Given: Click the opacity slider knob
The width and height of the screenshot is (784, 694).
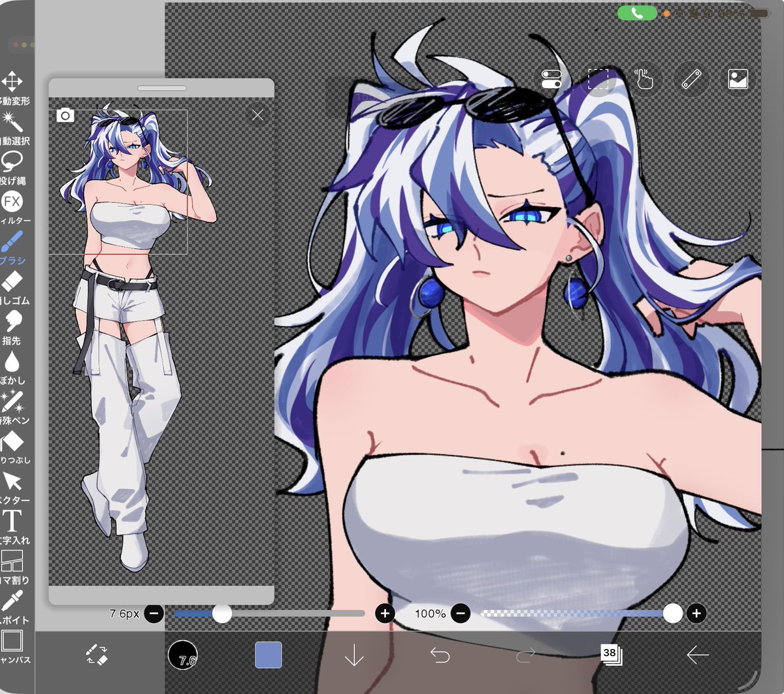Looking at the screenshot, I should [x=672, y=614].
